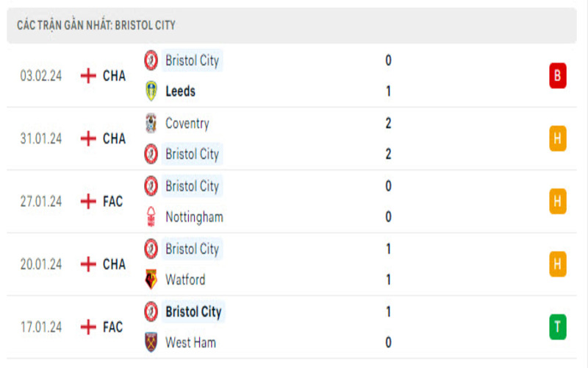The width and height of the screenshot is (588, 368).
Task: Select the West Ham team name
Action: (x=191, y=342)
